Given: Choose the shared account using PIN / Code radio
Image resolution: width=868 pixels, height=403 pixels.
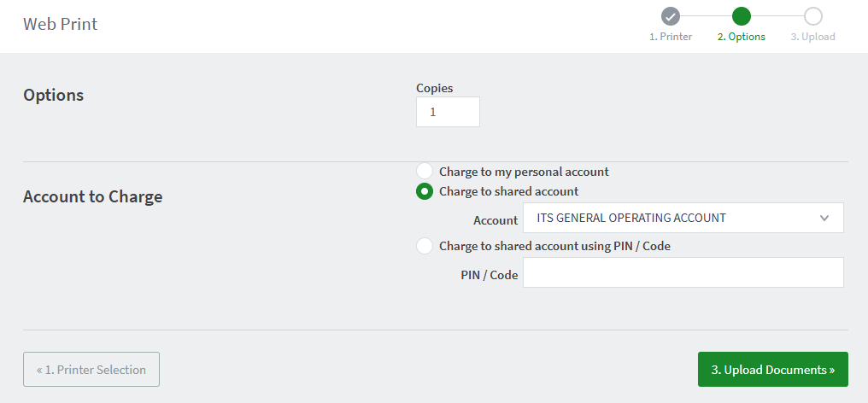Looking at the screenshot, I should 425,246.
